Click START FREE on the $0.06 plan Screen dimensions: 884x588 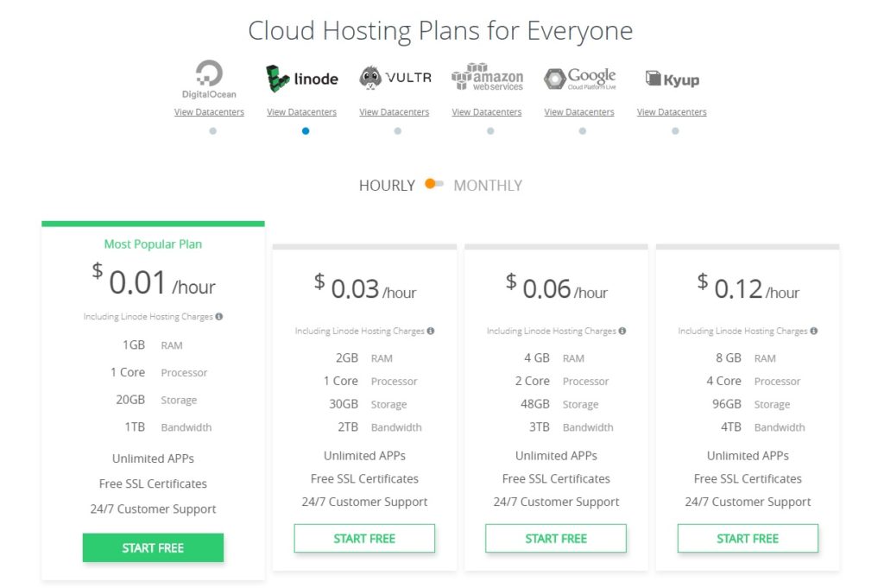pos(556,538)
